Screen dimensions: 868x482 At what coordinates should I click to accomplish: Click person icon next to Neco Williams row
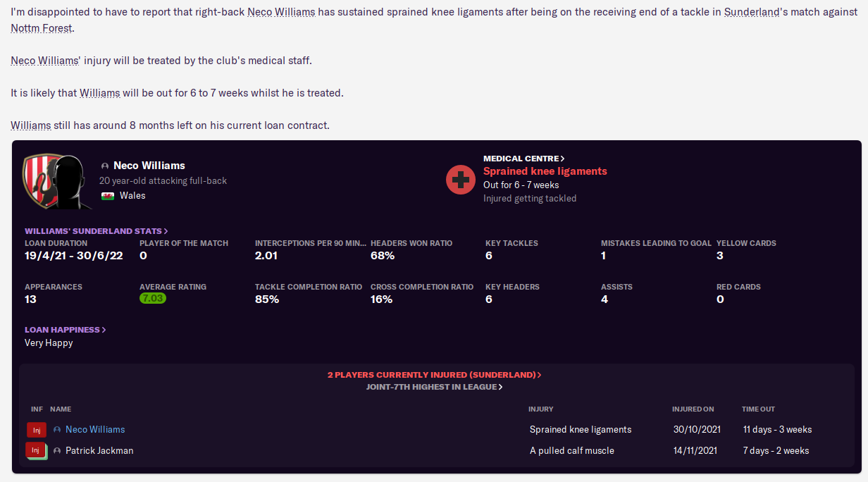pos(57,430)
